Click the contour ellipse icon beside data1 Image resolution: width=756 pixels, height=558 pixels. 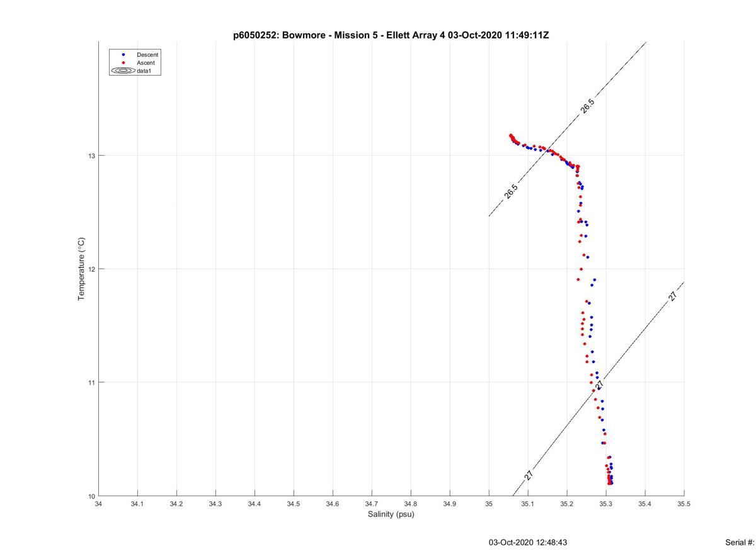point(123,71)
